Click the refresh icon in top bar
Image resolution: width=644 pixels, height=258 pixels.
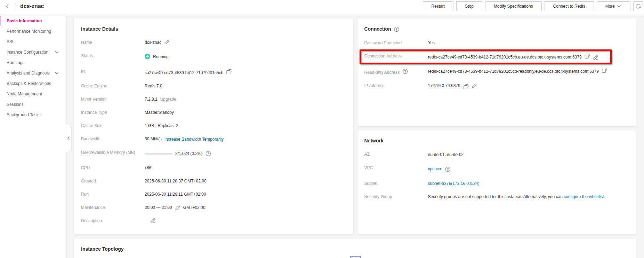point(638,6)
